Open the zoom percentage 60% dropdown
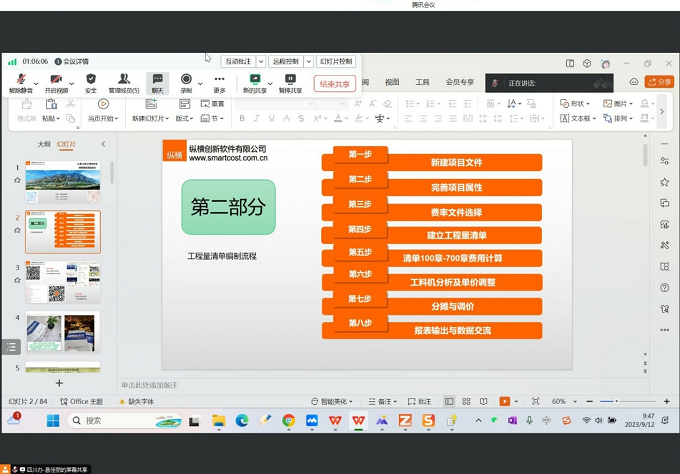Image resolution: width=680 pixels, height=474 pixels. coord(562,401)
